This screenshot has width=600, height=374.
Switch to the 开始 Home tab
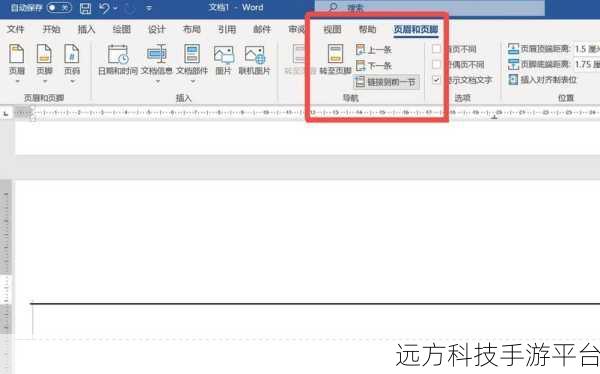[51, 29]
